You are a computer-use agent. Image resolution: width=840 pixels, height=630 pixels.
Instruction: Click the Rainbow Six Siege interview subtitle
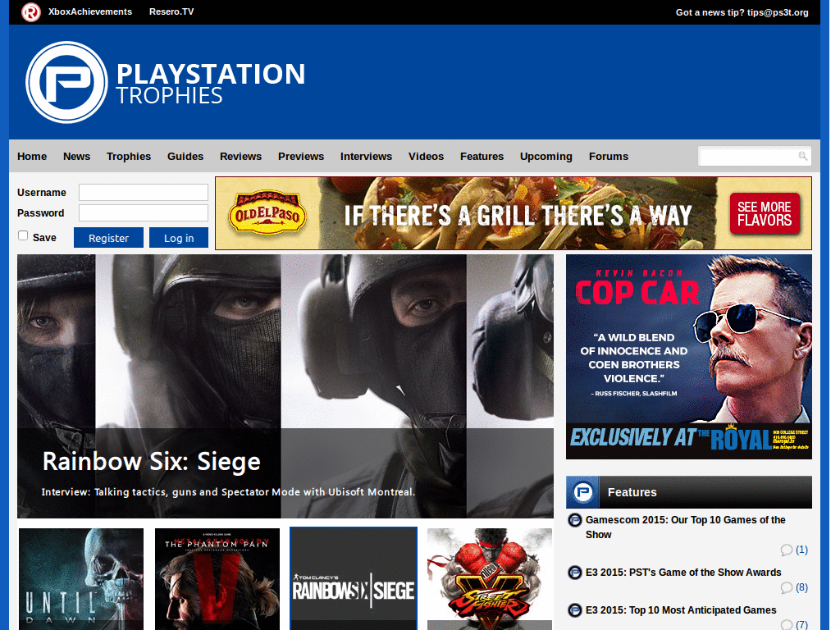coord(228,492)
